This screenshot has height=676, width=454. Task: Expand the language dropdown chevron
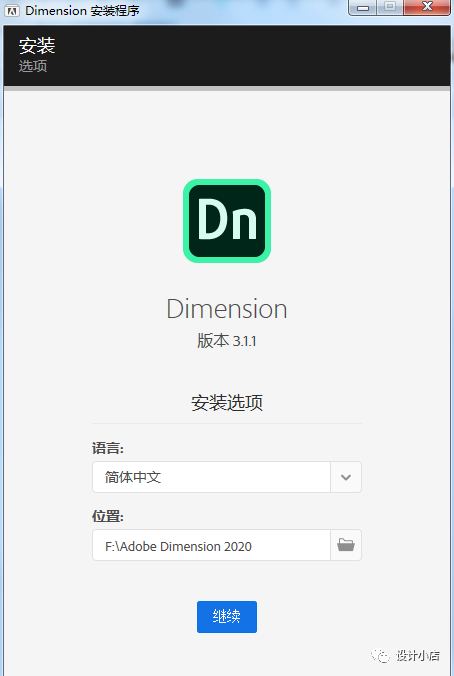coord(346,477)
